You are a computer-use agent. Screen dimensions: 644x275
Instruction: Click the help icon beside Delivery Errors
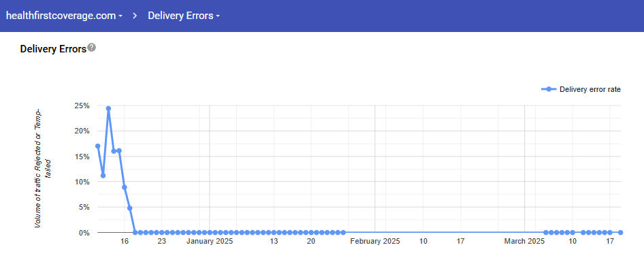(x=92, y=48)
